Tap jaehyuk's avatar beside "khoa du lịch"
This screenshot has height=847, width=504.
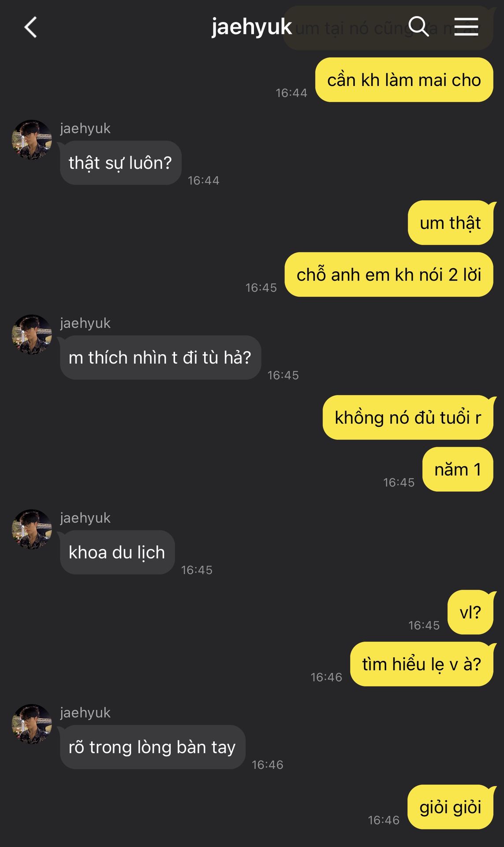coord(32,529)
